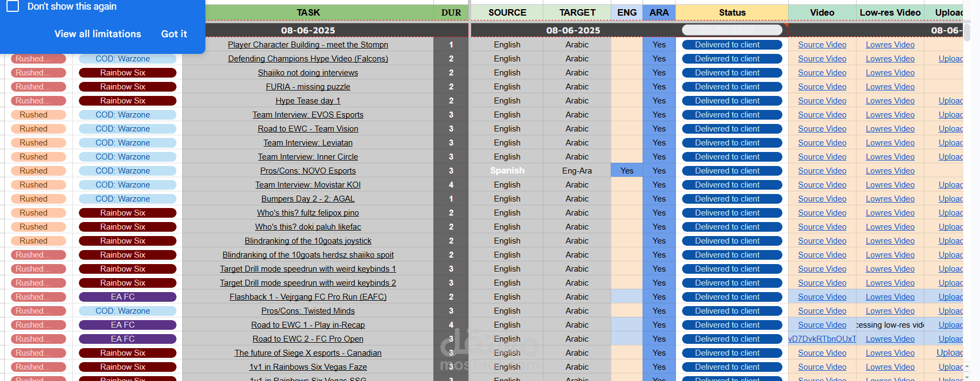This screenshot has width=980, height=381.
Task: Open "Road to EWC 1 - Play in-Recap" link
Action: point(308,325)
